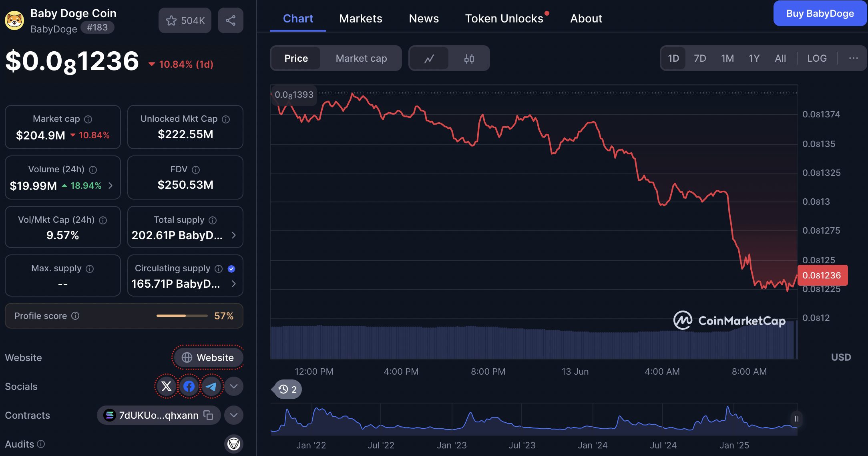The image size is (868, 456).
Task: Switch to candlestick chart view
Action: pyautogui.click(x=469, y=59)
